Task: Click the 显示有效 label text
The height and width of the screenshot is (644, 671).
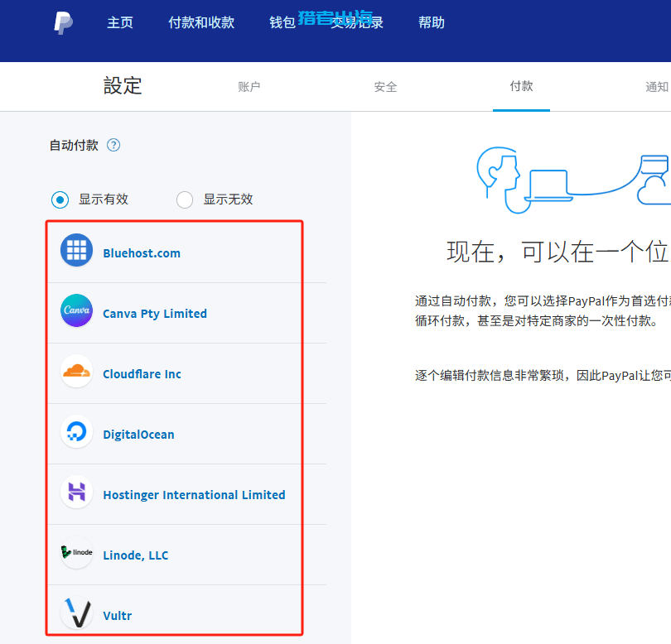Action: pos(104,199)
